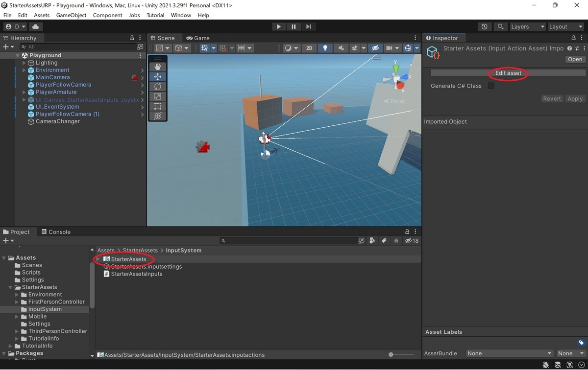Select the Hand tool in Scene overlay
588x370 pixels.
point(157,67)
